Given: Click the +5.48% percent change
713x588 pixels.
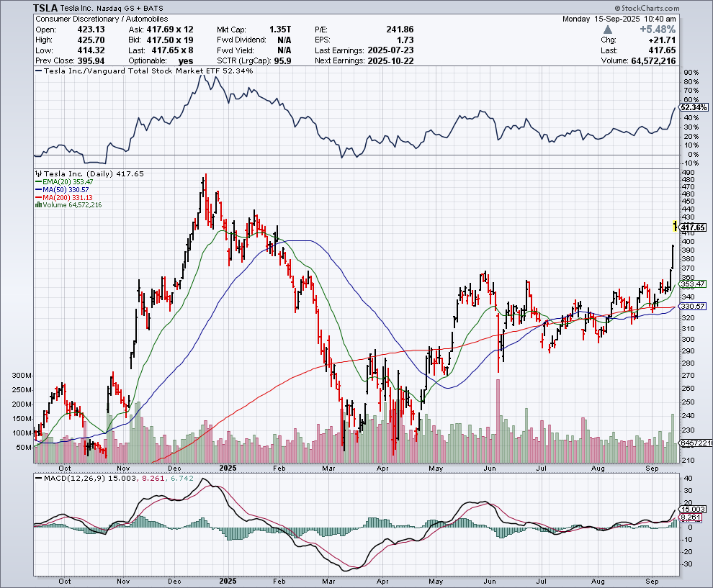Looking at the screenshot, I should [x=658, y=30].
